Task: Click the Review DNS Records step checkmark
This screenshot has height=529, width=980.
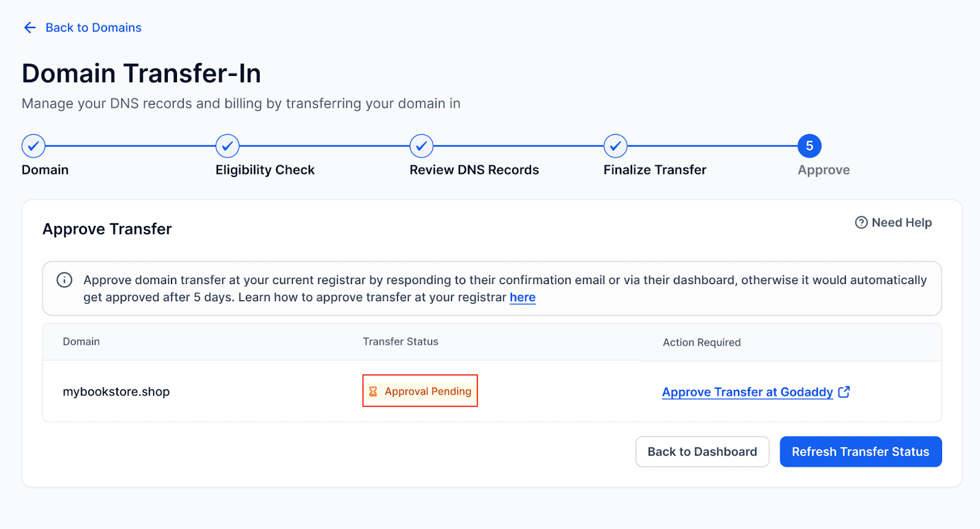Action: click(421, 146)
